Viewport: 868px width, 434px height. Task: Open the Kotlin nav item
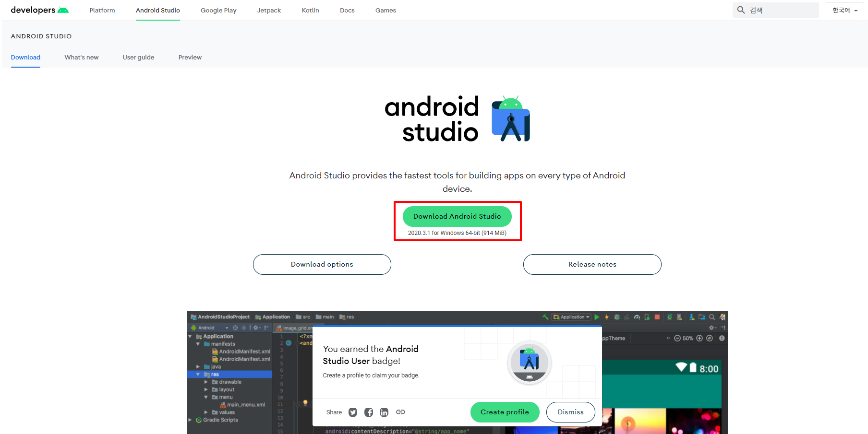click(310, 10)
